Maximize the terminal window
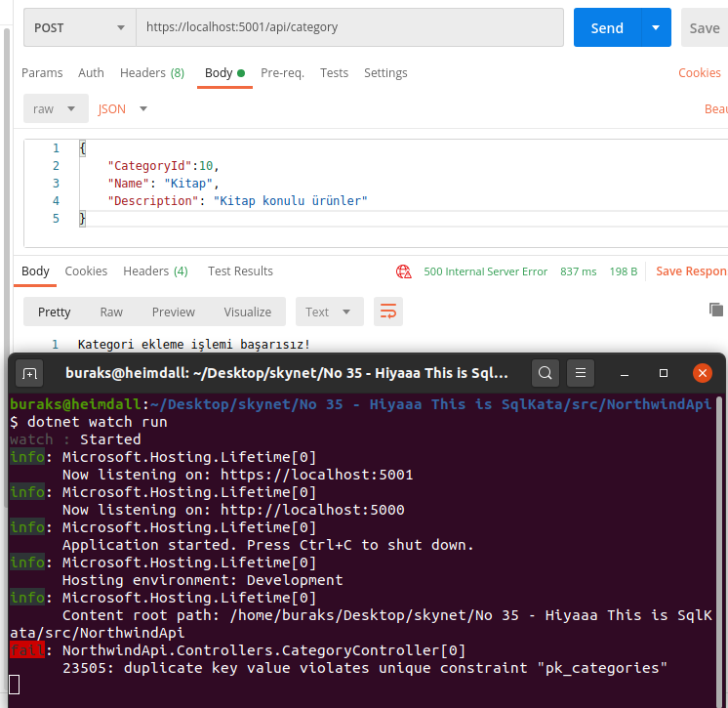728x708 pixels. tap(664, 373)
